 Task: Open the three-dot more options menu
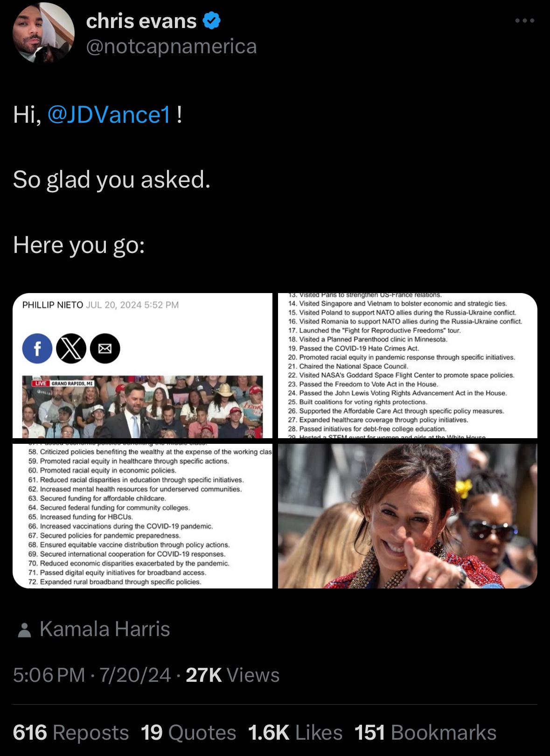(x=525, y=21)
